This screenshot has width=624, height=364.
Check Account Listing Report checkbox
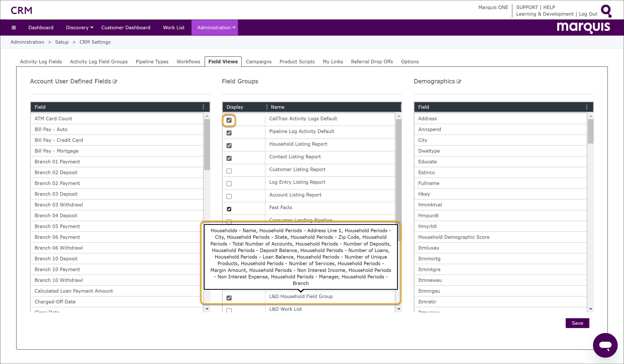229,196
